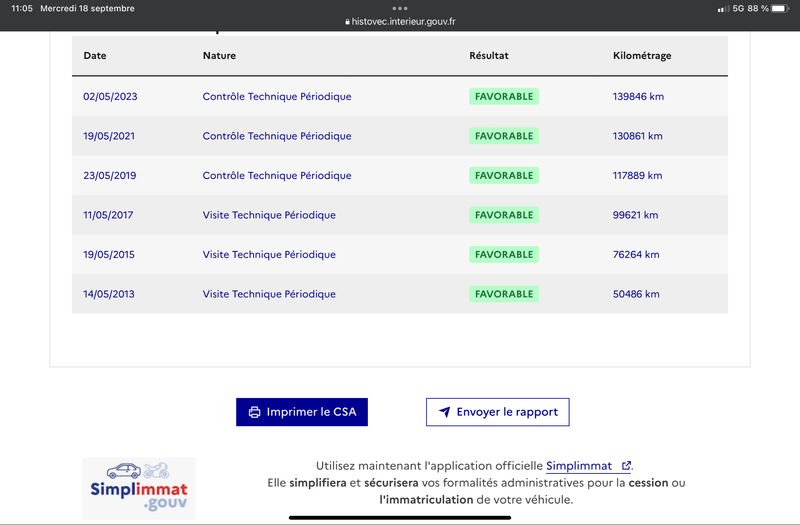The width and height of the screenshot is (800, 525).
Task: Select the date 23/05/2019
Action: (110, 176)
